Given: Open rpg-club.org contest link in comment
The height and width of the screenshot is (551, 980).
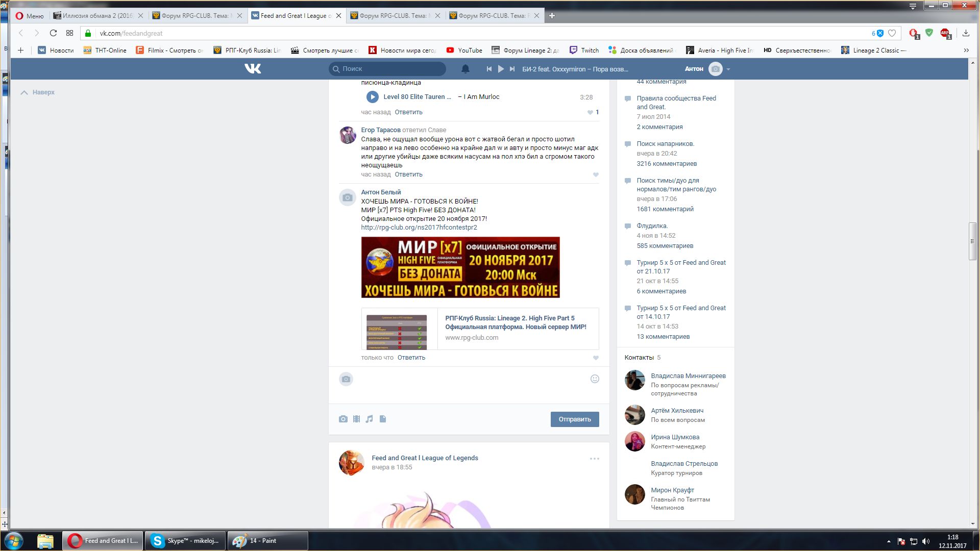Looking at the screenshot, I should point(419,228).
